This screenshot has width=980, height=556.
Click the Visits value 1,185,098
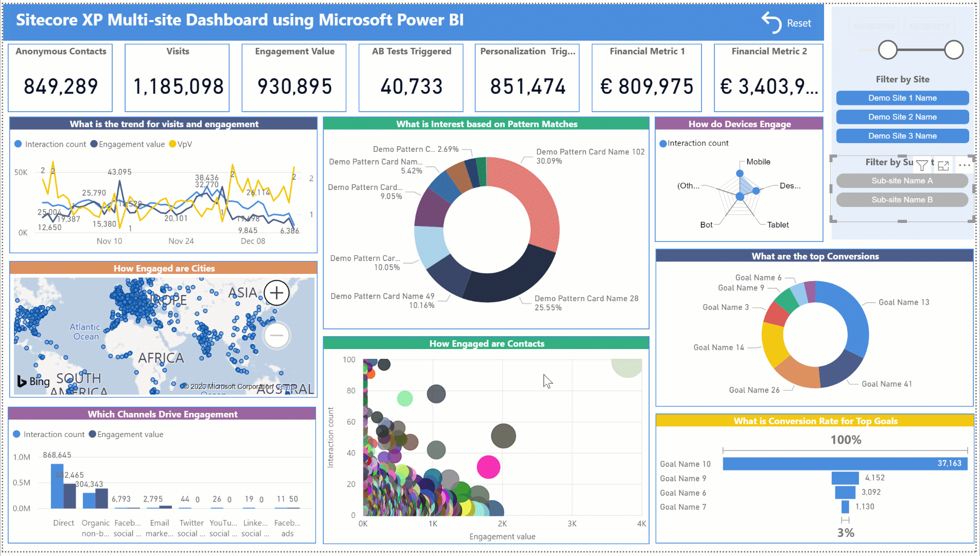[178, 86]
